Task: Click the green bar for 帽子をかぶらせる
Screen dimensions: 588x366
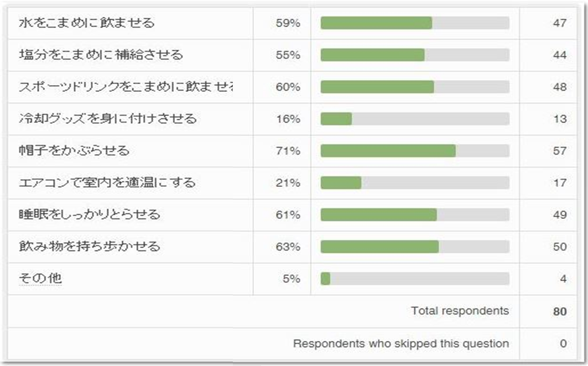Action: tap(388, 151)
